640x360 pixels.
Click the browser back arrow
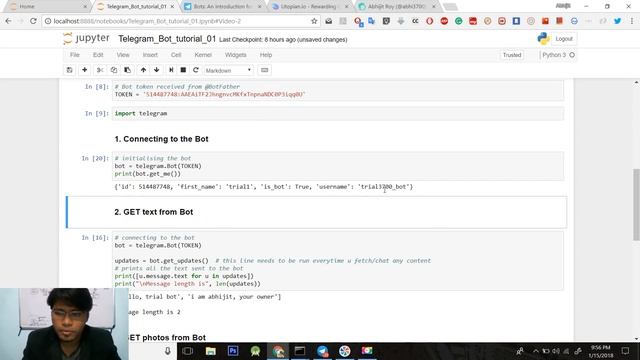(x=8, y=21)
